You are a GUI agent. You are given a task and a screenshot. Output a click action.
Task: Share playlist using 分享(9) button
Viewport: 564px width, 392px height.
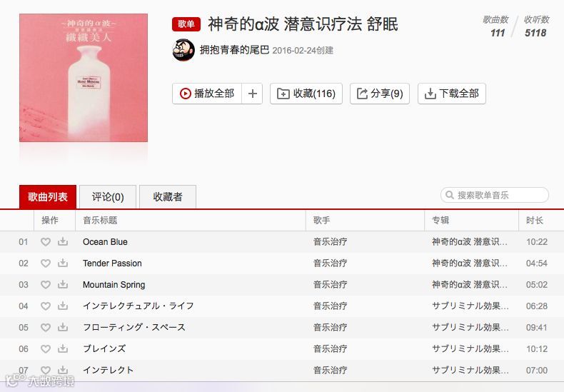(x=380, y=94)
